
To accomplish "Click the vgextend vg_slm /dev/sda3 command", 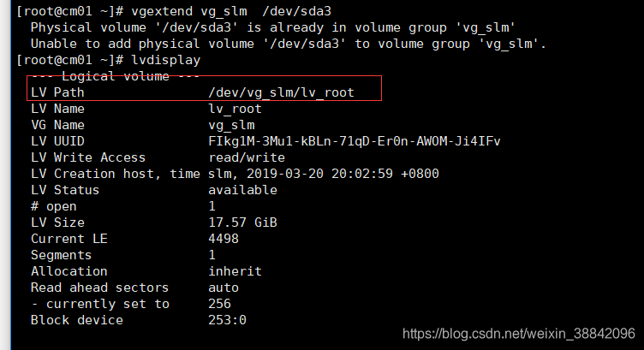I will coord(231,11).
